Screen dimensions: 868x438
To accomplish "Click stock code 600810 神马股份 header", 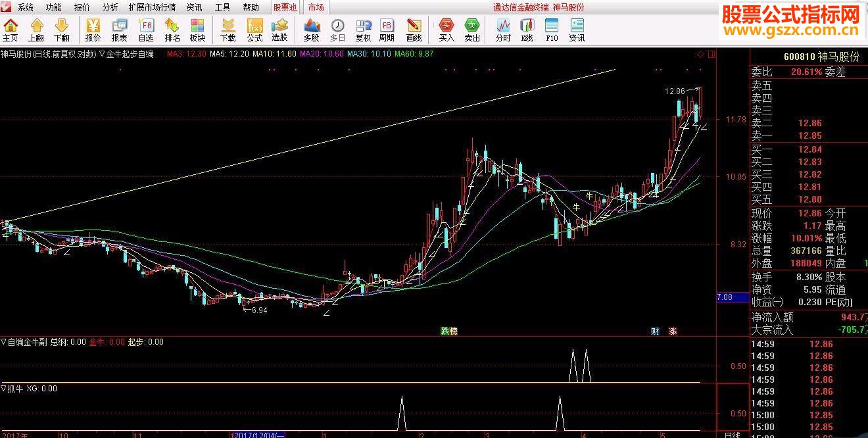I will (821, 57).
